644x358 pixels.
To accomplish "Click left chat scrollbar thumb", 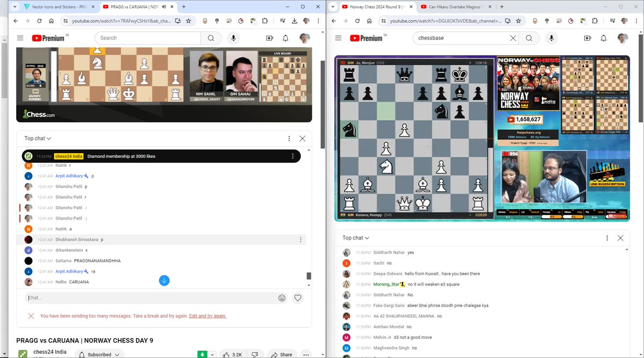I will point(309,276).
